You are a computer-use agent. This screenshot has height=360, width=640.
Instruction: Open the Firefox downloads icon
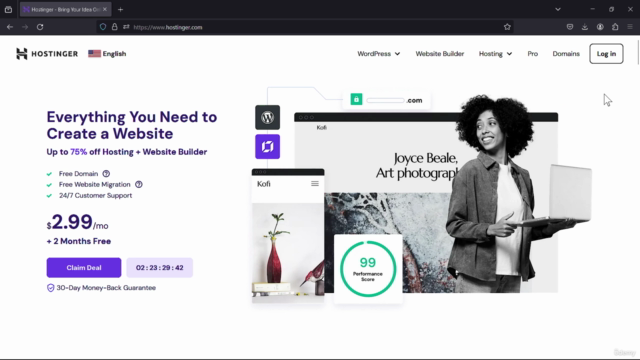(584, 27)
